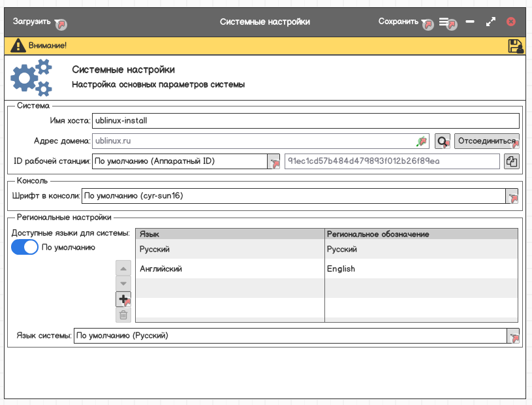
Task: Click the trash icon to delete a language
Action: (123, 315)
